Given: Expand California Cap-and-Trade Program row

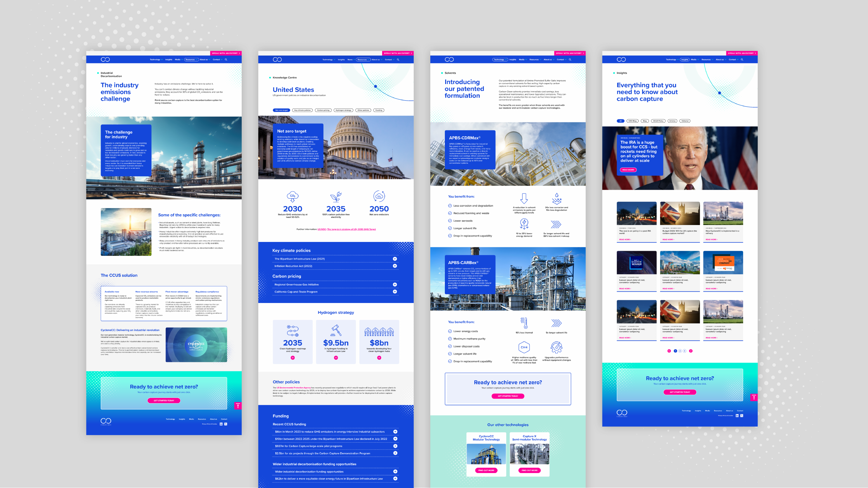Looking at the screenshot, I should pyautogui.click(x=395, y=292).
